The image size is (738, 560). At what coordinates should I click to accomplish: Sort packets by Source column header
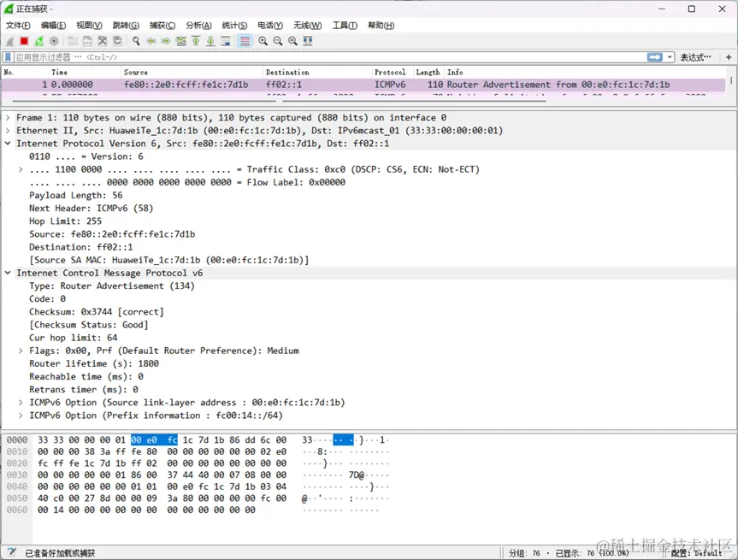coord(192,72)
